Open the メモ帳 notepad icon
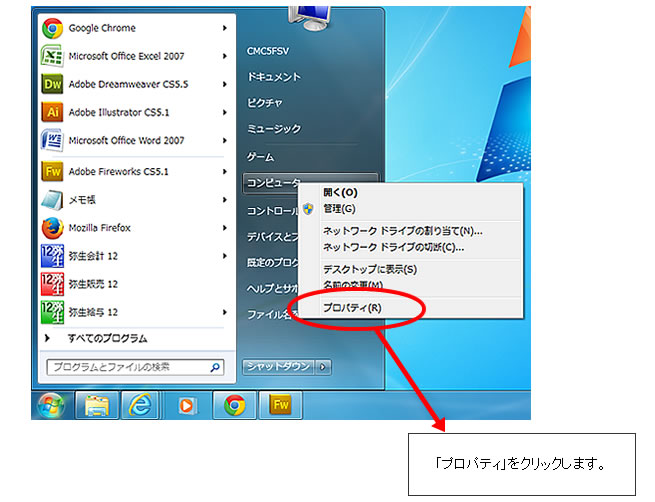The width and height of the screenshot is (655, 502). pyautogui.click(x=52, y=200)
